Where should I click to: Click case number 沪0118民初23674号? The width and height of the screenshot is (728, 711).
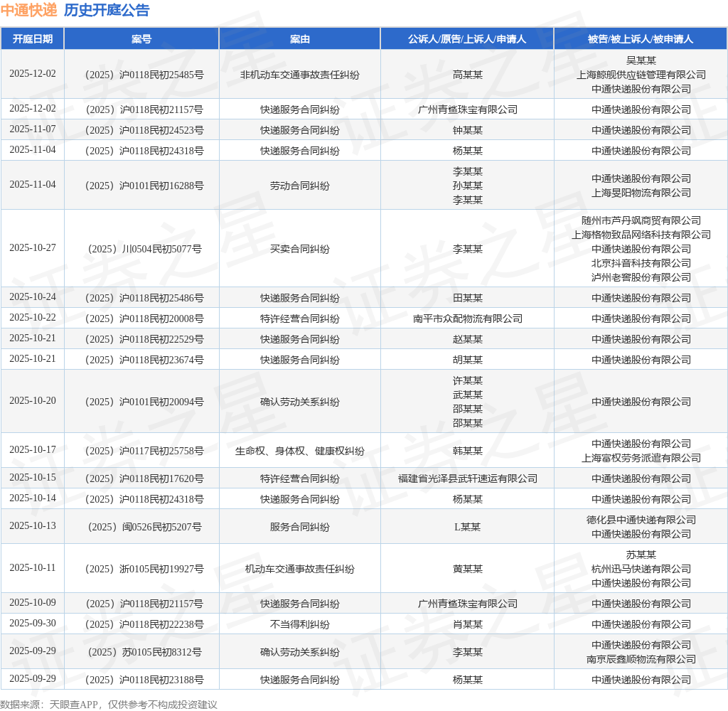point(144,360)
